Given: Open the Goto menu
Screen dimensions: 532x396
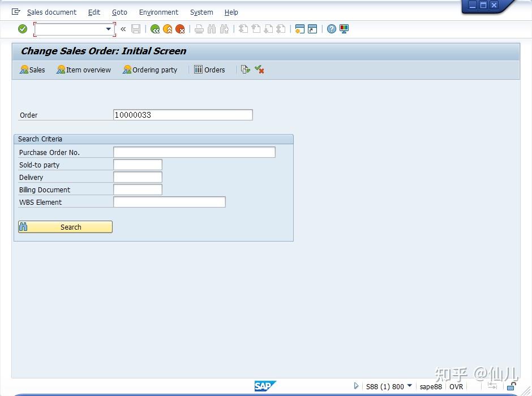Looking at the screenshot, I should click(119, 12).
